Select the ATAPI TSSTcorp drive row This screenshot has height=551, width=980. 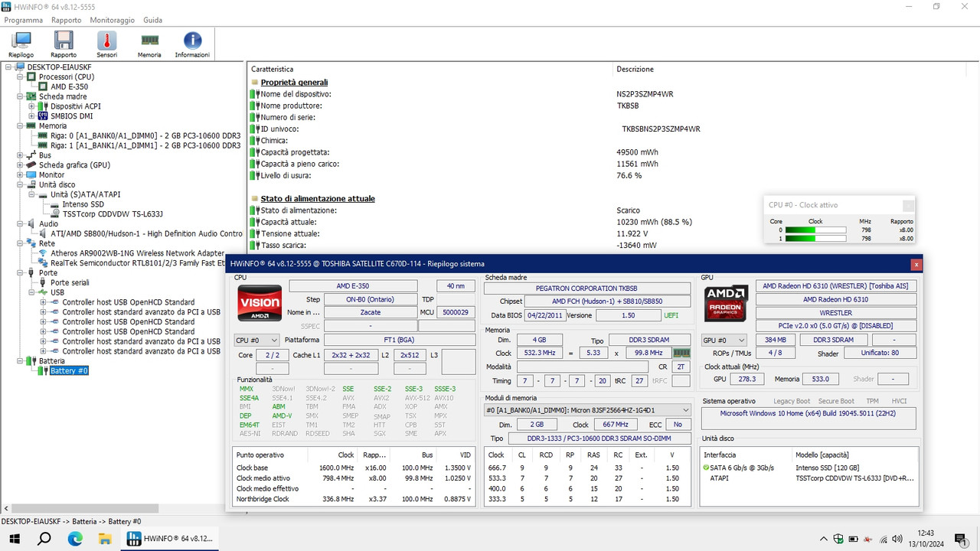click(809, 478)
